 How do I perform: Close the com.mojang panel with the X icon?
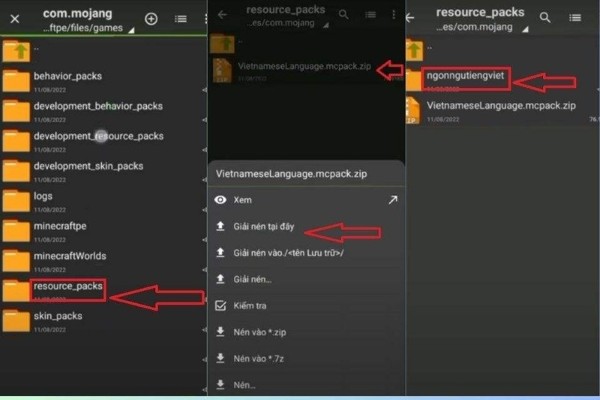pos(15,19)
